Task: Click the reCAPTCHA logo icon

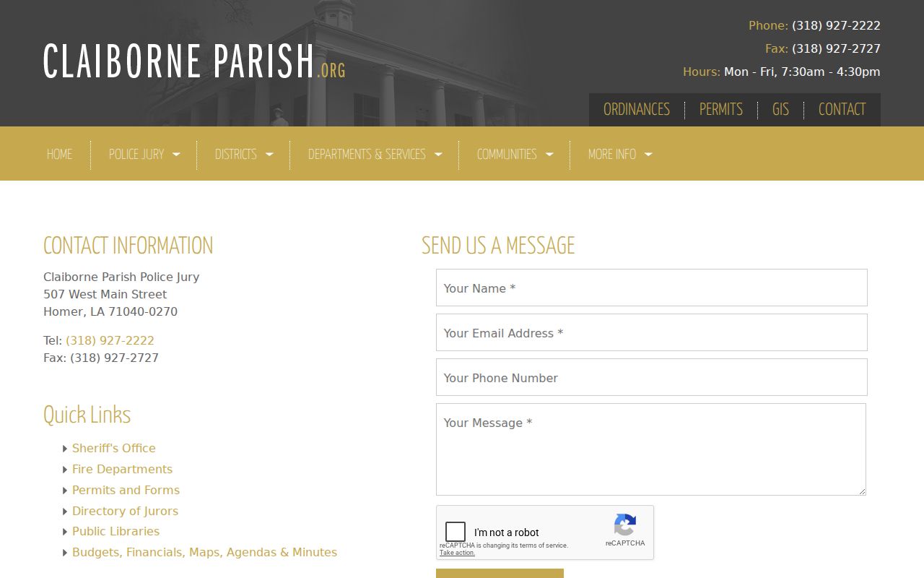Action: 625,525
